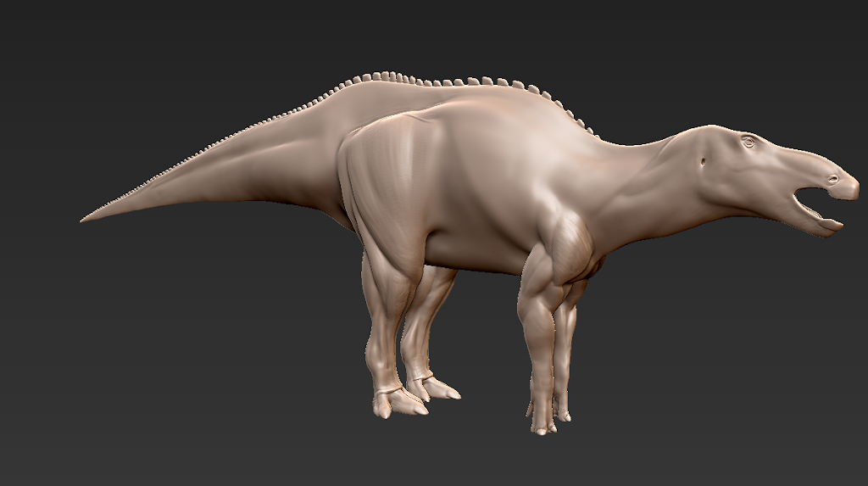Click the dinosaur model's eye
Screen dimensions: 868x486
[748, 142]
